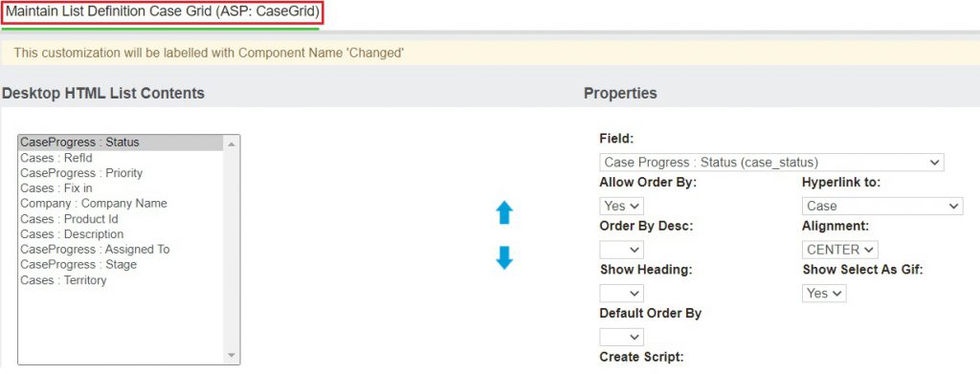The height and width of the screenshot is (374, 980).
Task: Open the Allow Order By dropdown
Action: coord(621,206)
